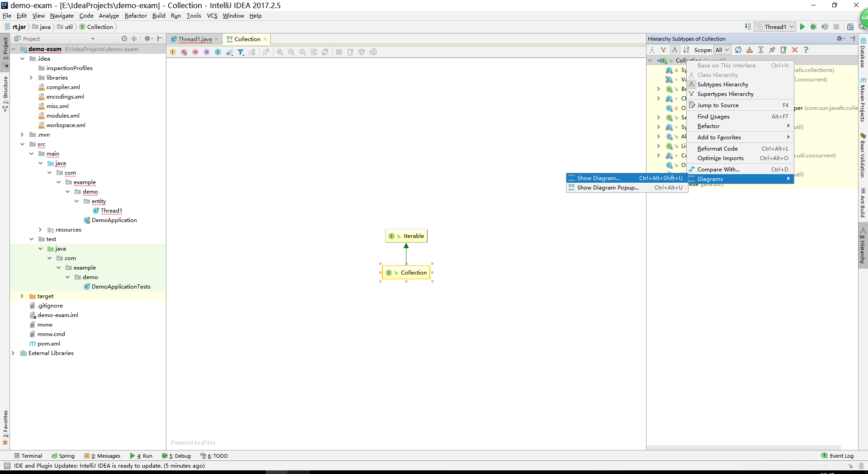Select Supertypes Hierarchy in context menu
Viewport: 868px width, 474px height.
pos(741,94)
